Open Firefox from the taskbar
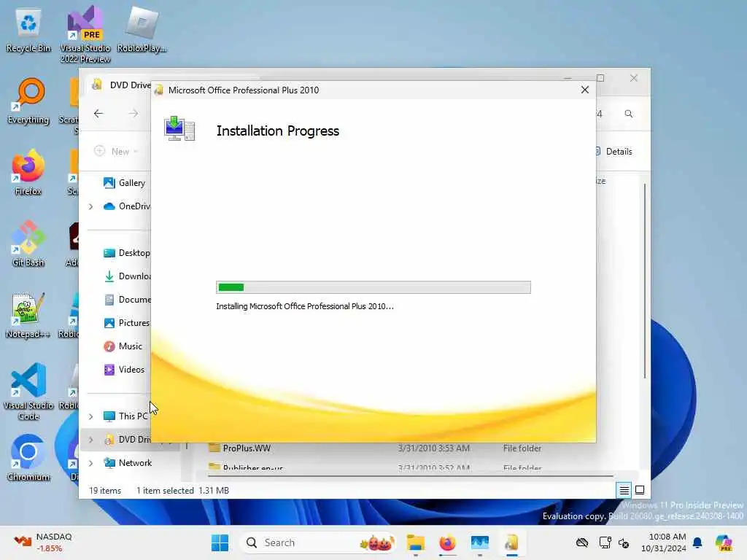747x560 pixels. (447, 542)
